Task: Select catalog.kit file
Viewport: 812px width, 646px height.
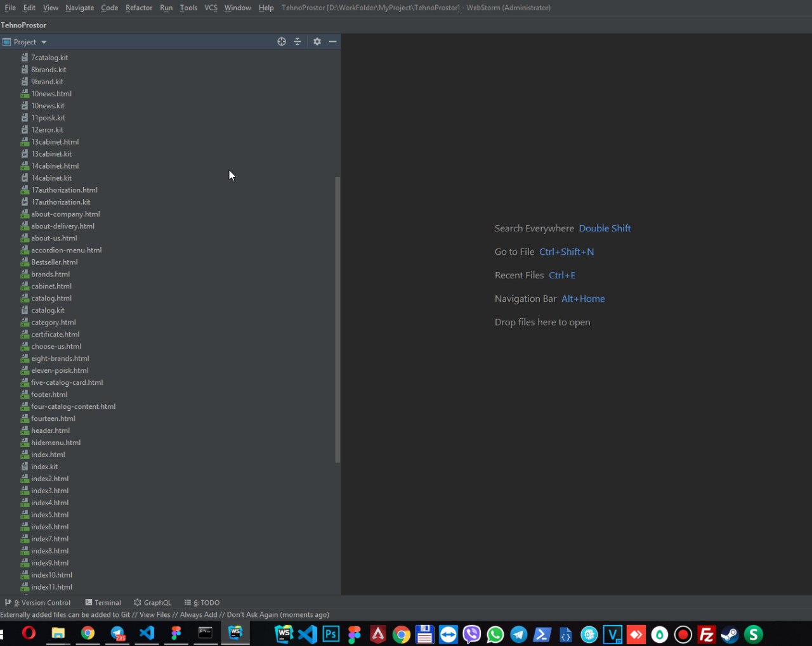Action: (48, 311)
